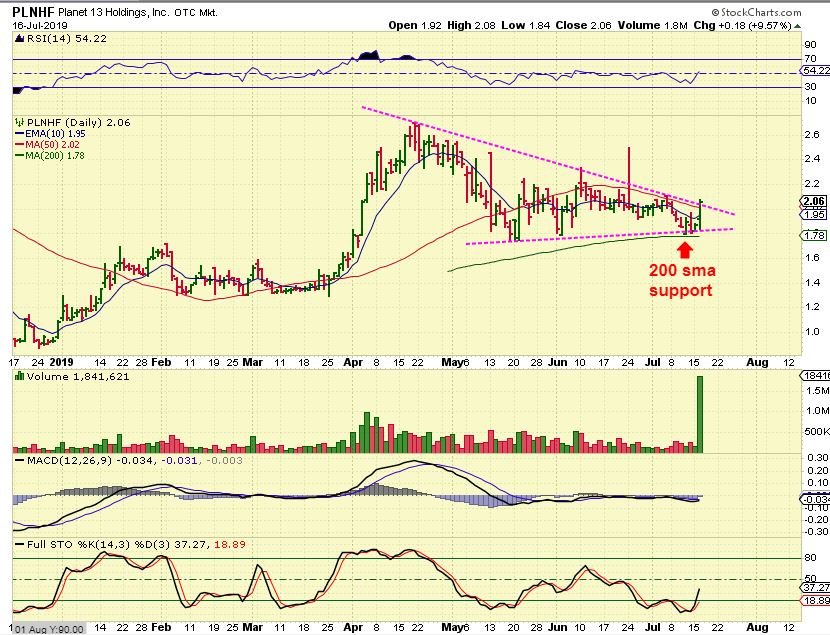Click the candlestick icon beside PLNHF (Daily)
830x635 pixels.
(20, 122)
